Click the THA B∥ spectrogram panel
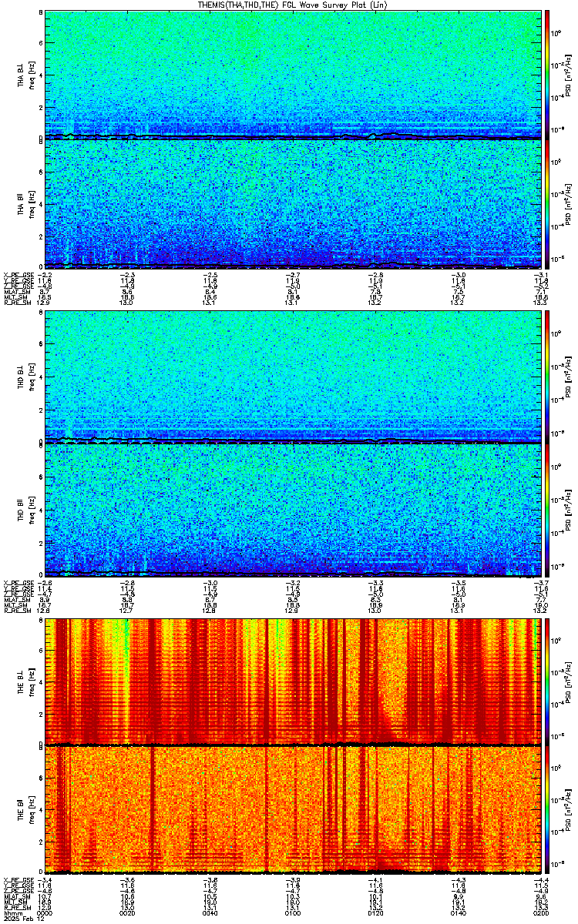Screen dimensions: 578x924 pos(294,203)
